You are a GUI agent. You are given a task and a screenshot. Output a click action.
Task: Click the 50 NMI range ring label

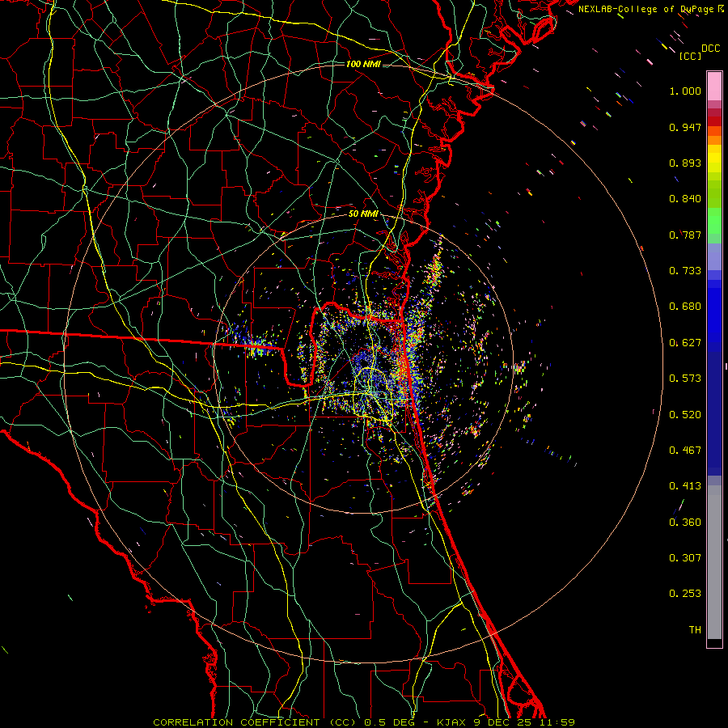(363, 214)
